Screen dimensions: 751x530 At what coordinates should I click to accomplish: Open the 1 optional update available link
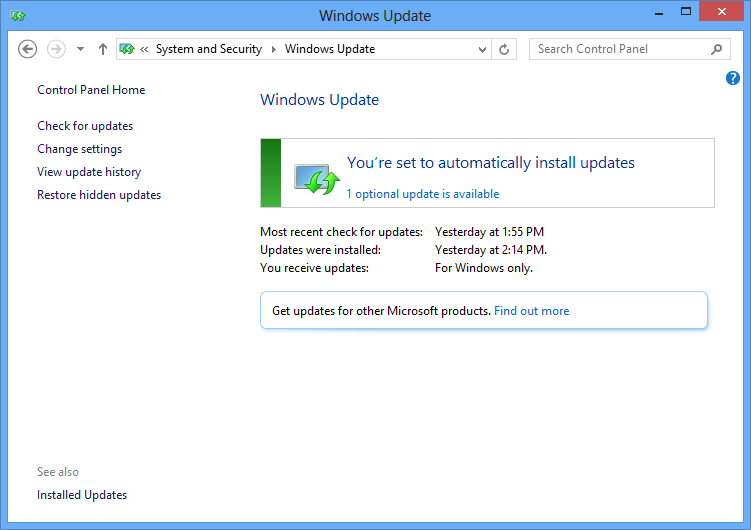click(422, 194)
